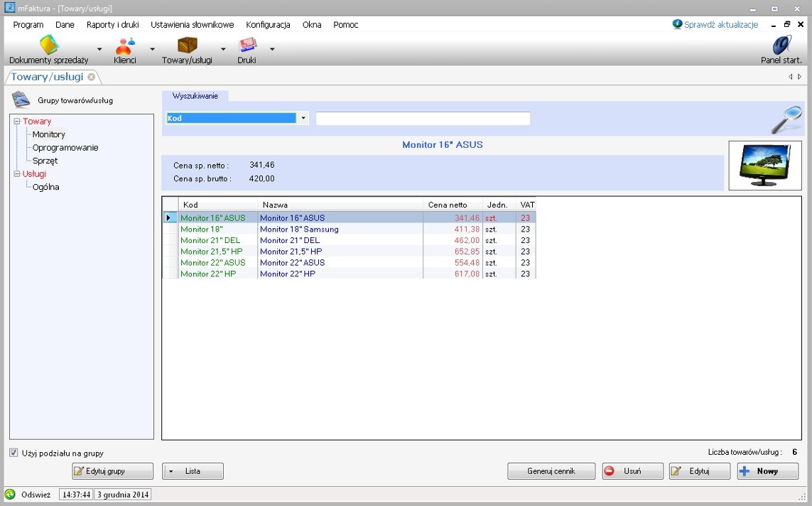812x506 pixels.
Task: Click the Druki toolbar icon
Action: tap(247, 45)
